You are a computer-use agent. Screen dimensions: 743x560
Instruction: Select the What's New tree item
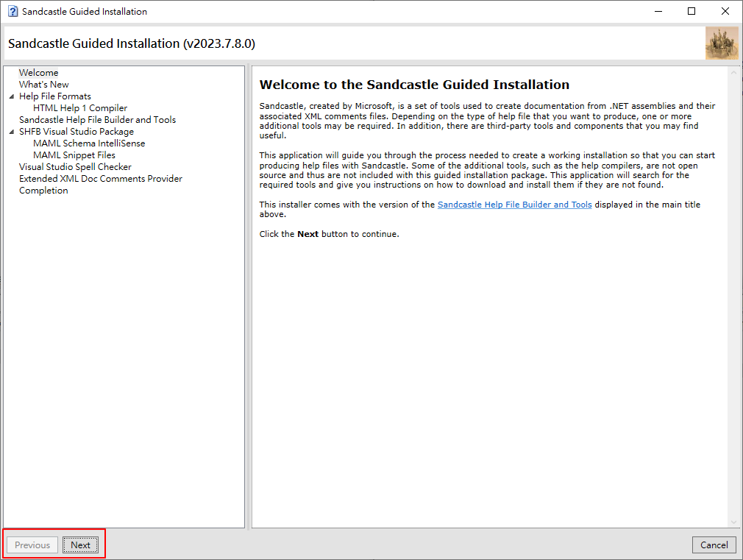click(x=43, y=85)
